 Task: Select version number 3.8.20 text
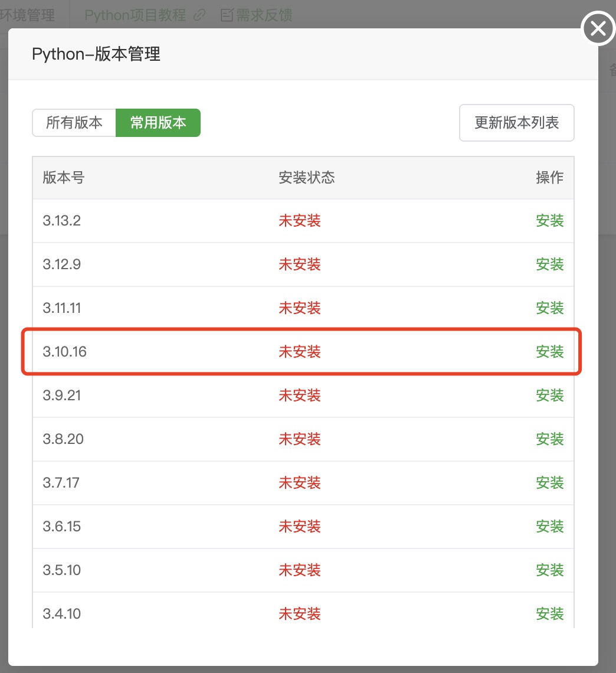63,439
